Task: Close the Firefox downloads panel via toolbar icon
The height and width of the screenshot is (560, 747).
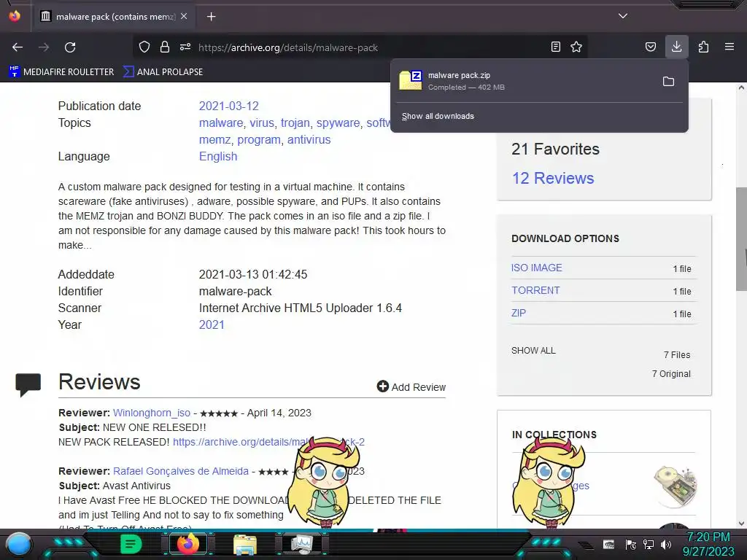Action: [x=676, y=47]
